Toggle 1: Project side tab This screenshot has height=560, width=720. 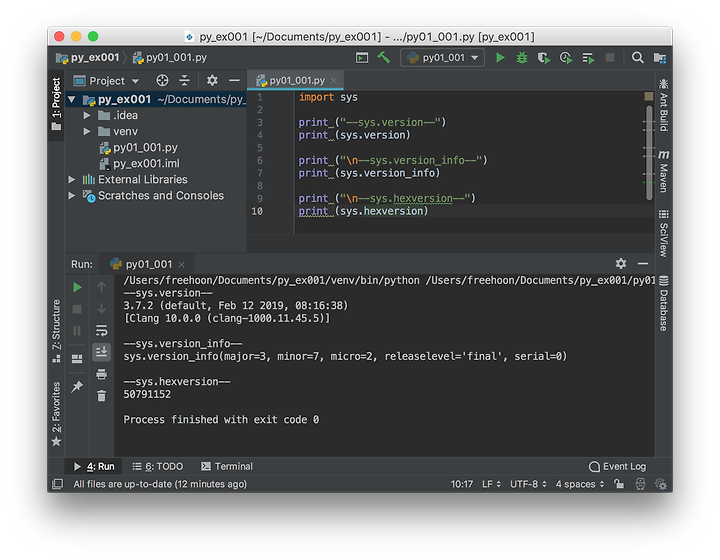(x=56, y=105)
